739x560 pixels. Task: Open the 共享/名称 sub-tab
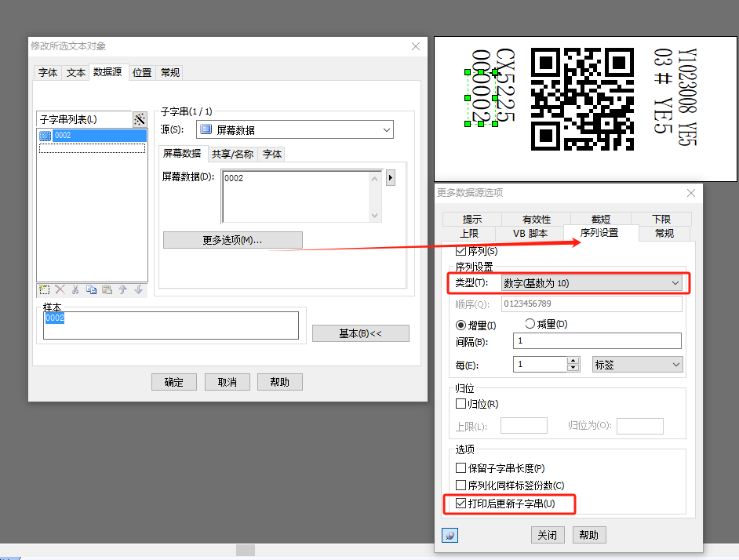[232, 155]
